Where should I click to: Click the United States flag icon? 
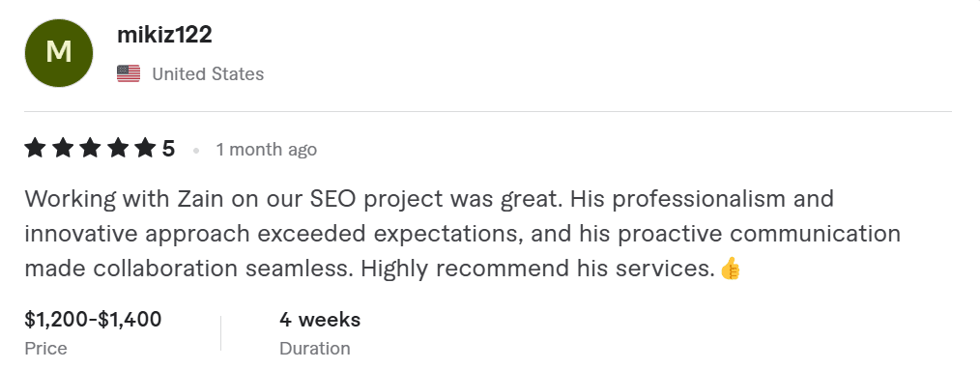pos(129,73)
